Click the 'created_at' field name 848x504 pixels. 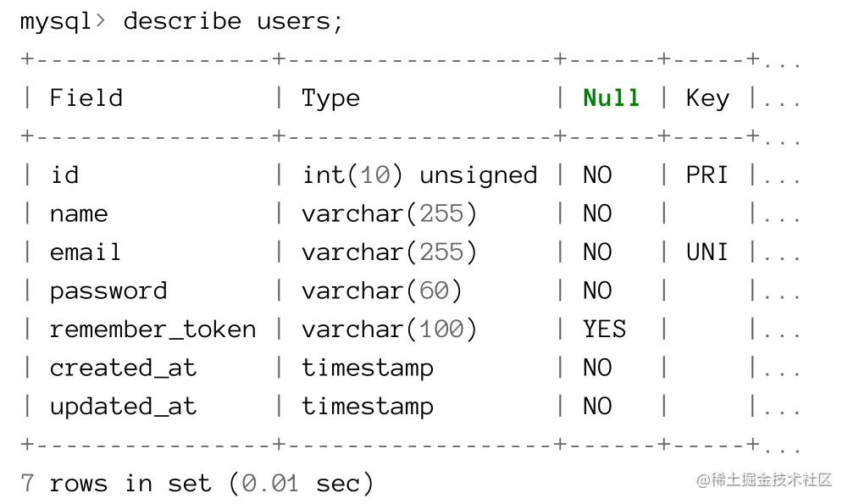(123, 368)
